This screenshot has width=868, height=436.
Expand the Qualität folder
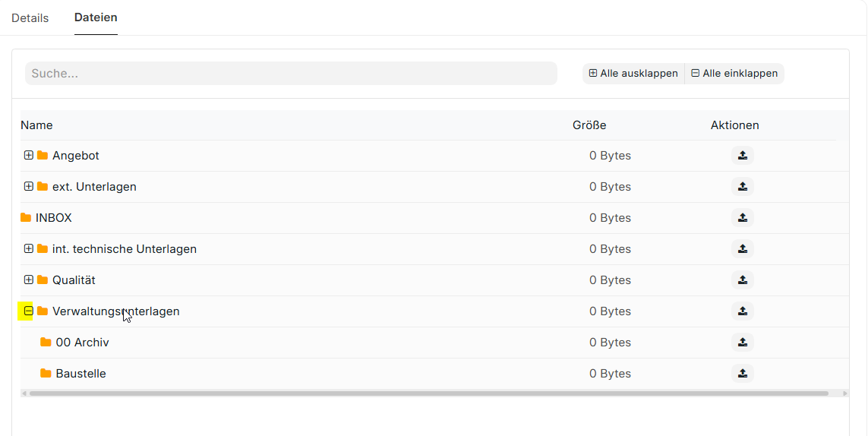[x=29, y=280]
